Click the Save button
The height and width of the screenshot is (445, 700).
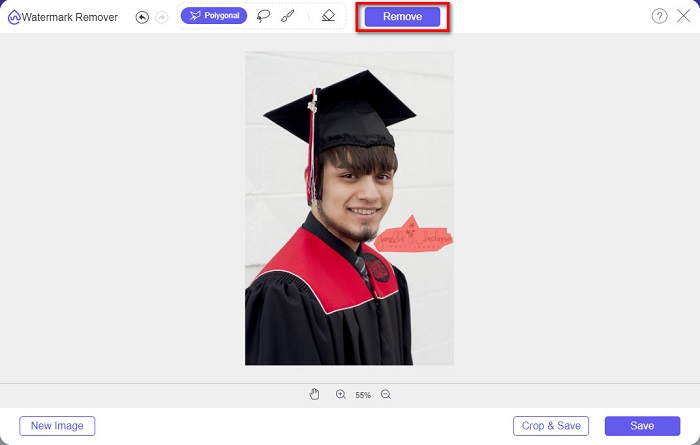pos(642,426)
